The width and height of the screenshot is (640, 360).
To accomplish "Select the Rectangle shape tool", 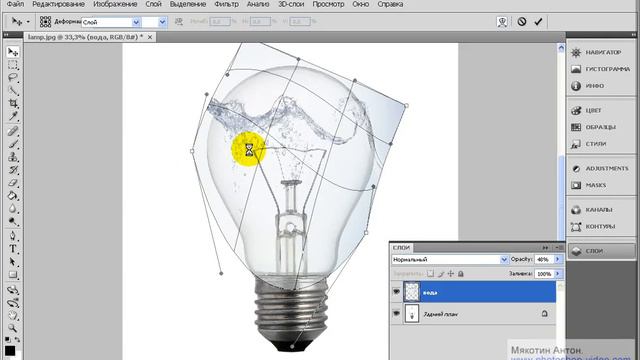I will [x=13, y=275].
